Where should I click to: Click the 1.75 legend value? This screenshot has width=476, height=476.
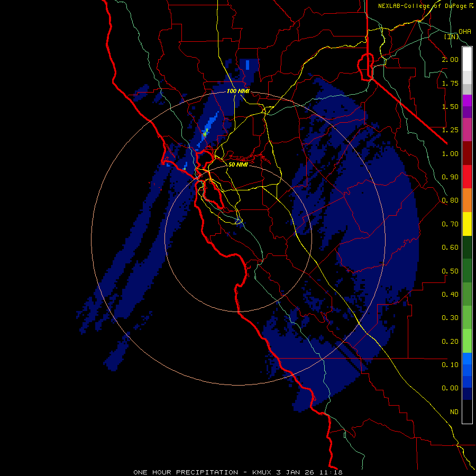(x=450, y=83)
